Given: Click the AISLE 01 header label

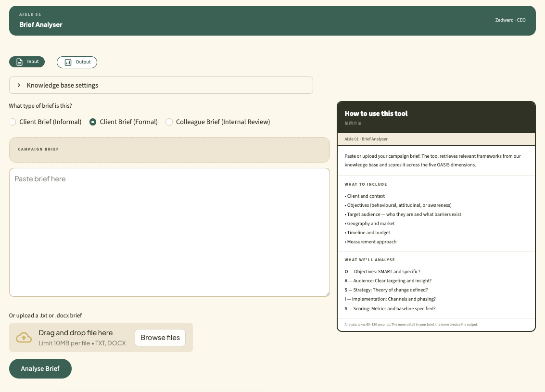Looking at the screenshot, I should click(30, 14).
